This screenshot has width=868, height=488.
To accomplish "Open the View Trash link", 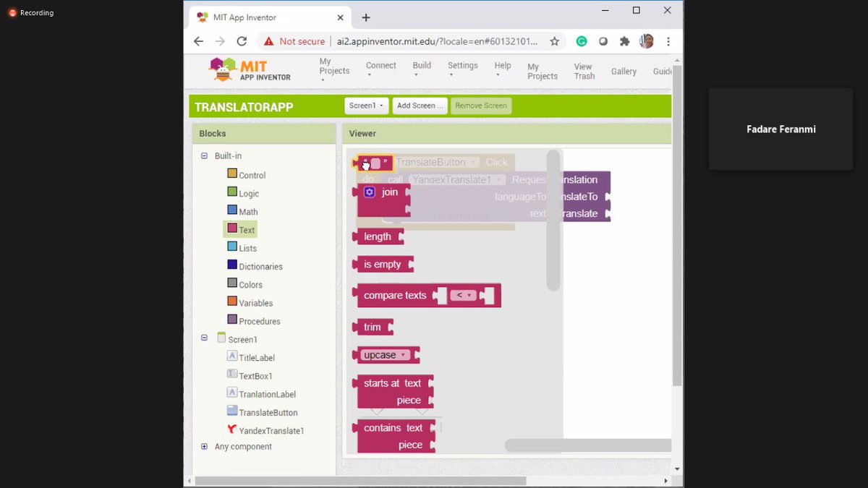I will pos(584,72).
